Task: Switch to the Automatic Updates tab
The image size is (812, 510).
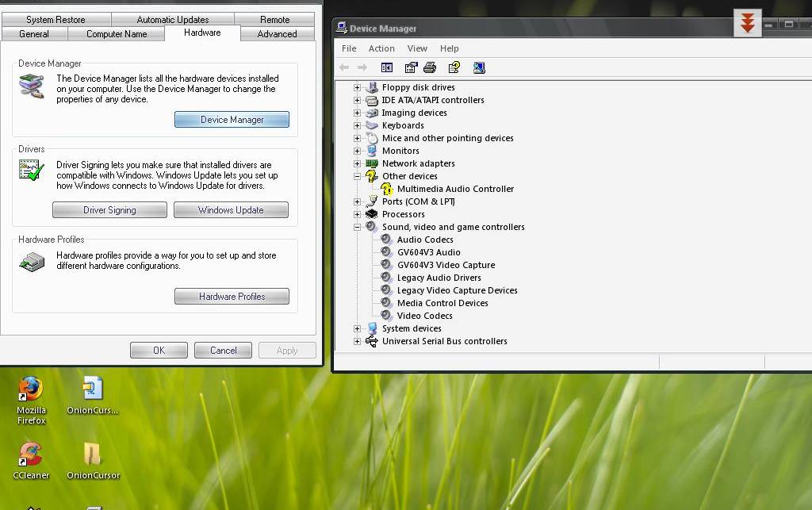Action: click(172, 20)
